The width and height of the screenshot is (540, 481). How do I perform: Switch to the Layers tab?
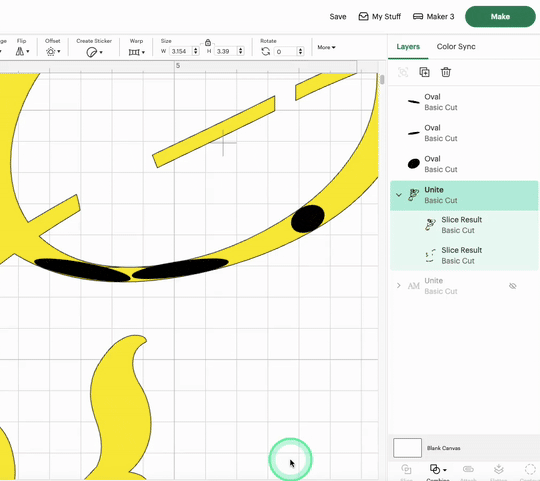408,46
